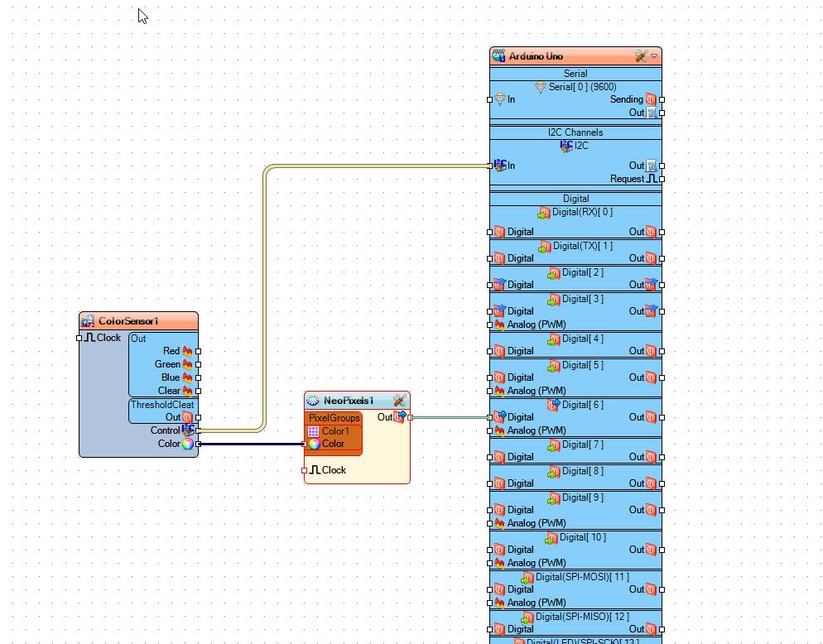This screenshot has height=644, width=823.
Task: Click the ColorSensor1 Color wheel icon
Action: (x=187, y=444)
